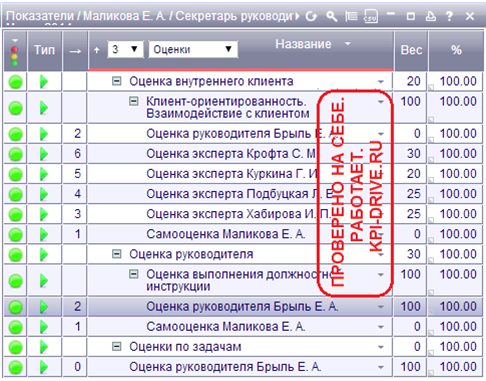
Task: Click the Название column header
Action: point(303,44)
